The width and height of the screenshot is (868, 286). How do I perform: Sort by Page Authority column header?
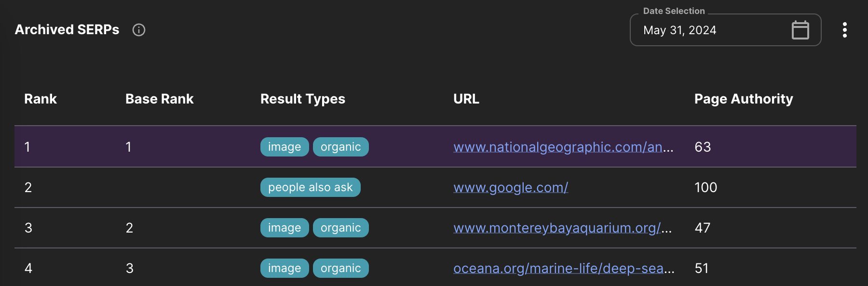pos(743,99)
